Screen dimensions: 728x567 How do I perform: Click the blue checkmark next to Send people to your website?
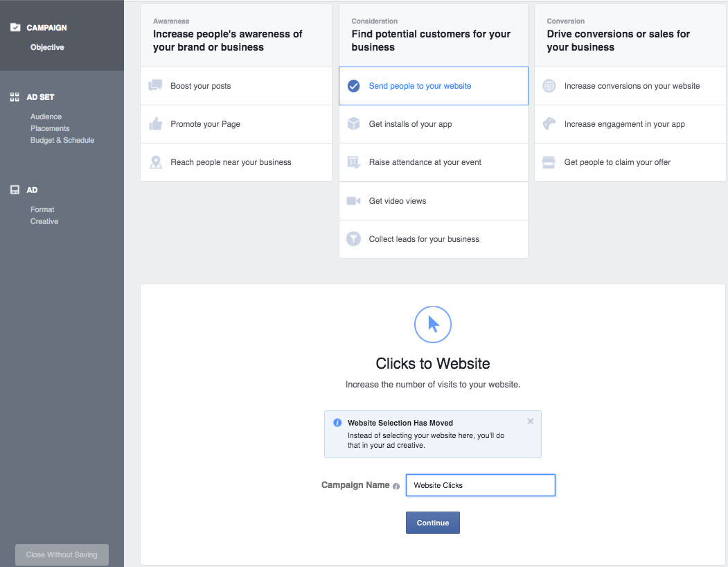tap(354, 86)
